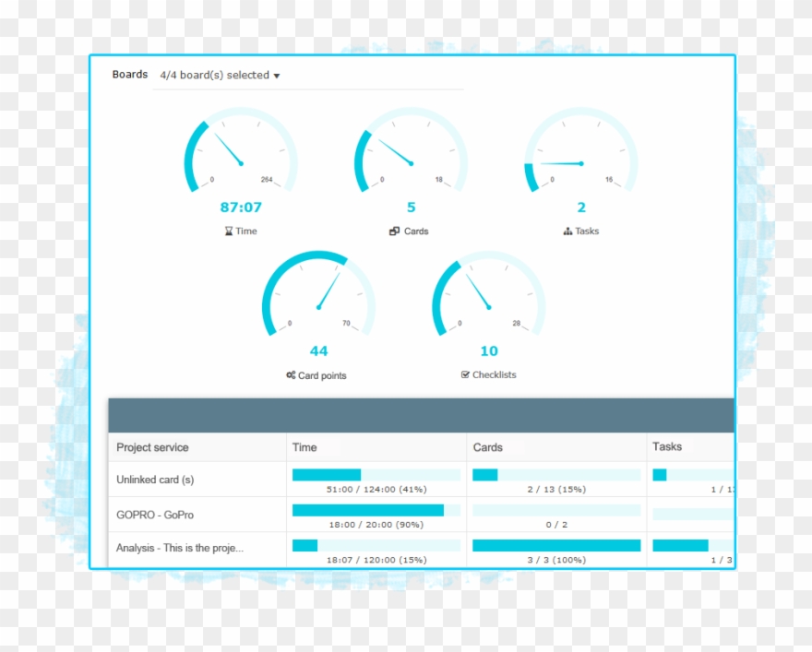Click Analysis cards progress bar at 100%
This screenshot has width=812, height=652.
556,546
